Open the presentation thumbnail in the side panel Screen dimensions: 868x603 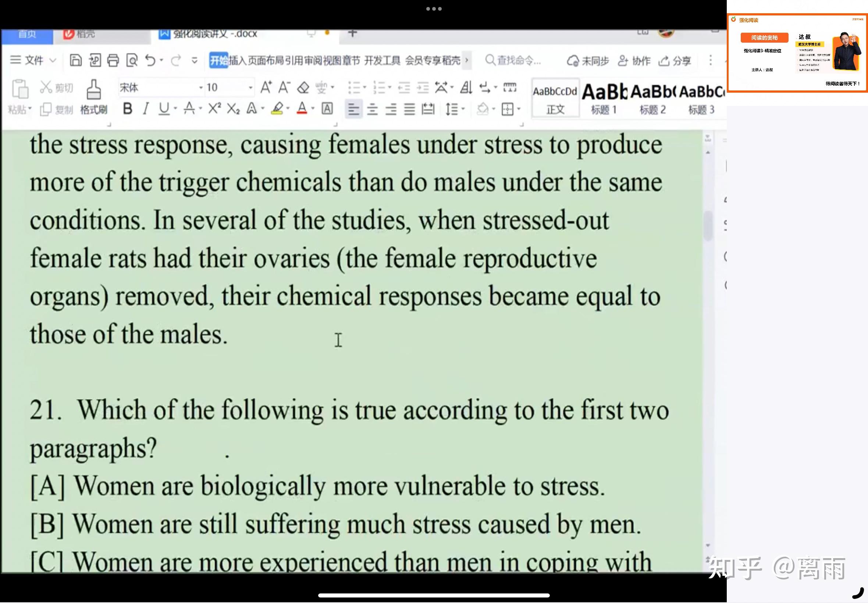pos(798,53)
